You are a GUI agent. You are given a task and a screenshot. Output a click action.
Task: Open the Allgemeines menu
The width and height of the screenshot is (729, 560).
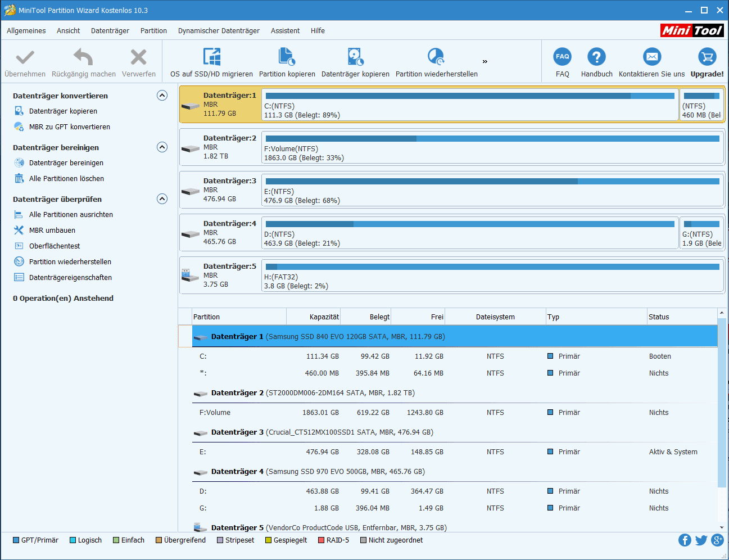tap(26, 31)
